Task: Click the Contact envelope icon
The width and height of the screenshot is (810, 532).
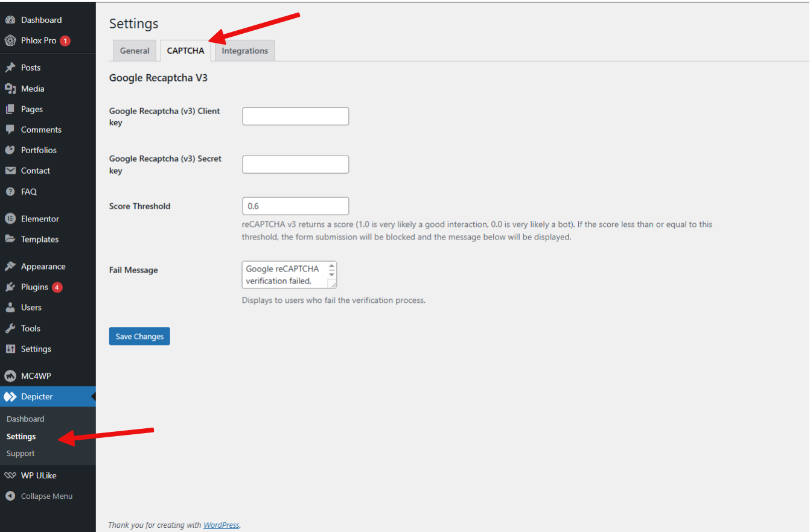Action: [10, 171]
